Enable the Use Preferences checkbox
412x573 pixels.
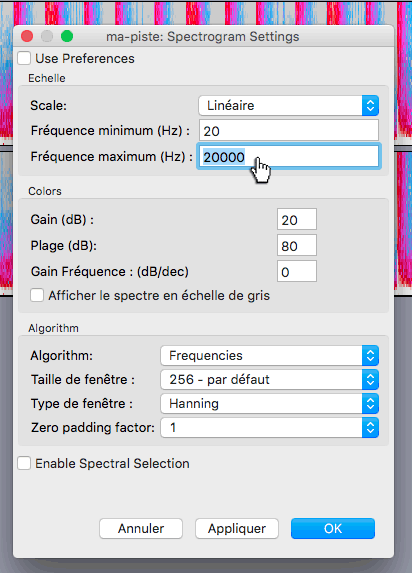24,58
